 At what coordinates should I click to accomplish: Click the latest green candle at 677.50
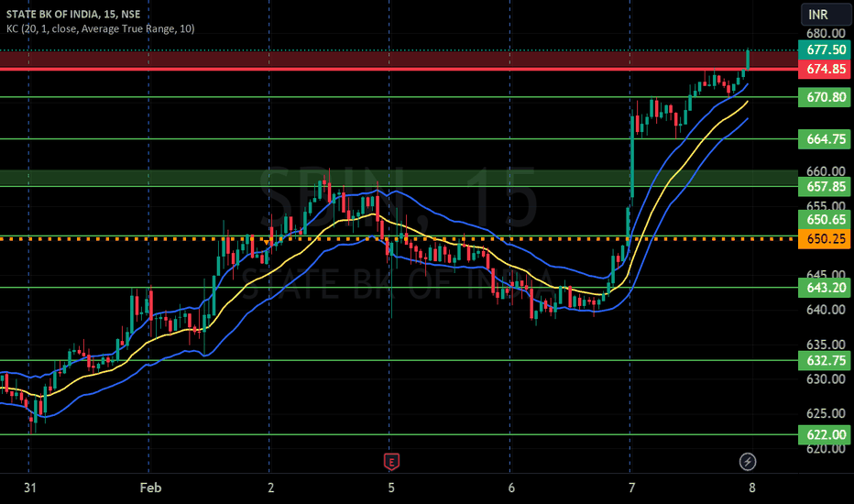[748, 60]
